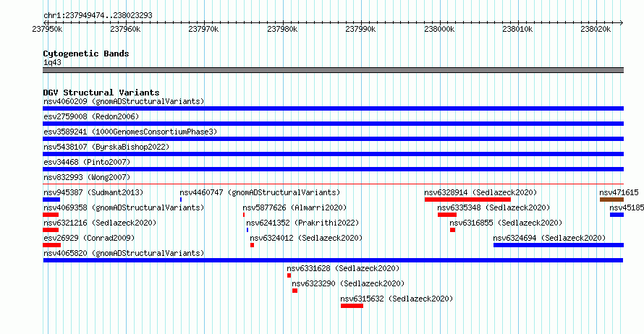This screenshot has width=644, height=334.
Task: Open the nsv5438107 (ByrskaBishop2022) label
Action: 106,147
